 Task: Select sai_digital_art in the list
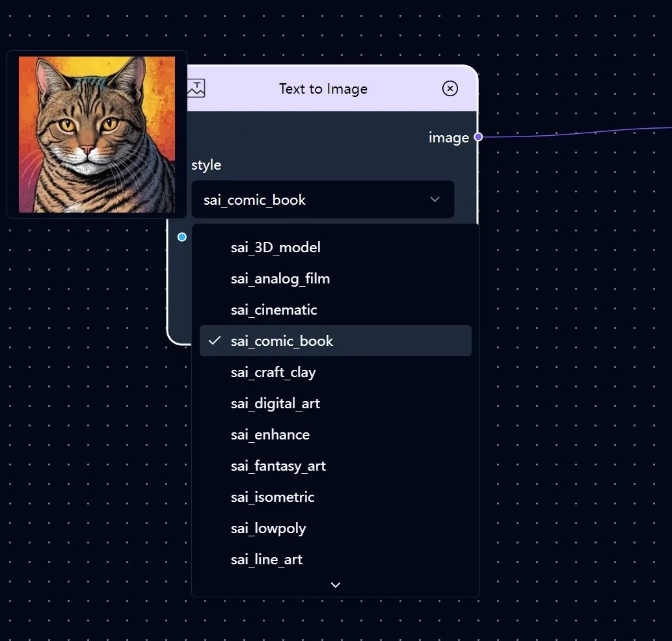point(335,403)
